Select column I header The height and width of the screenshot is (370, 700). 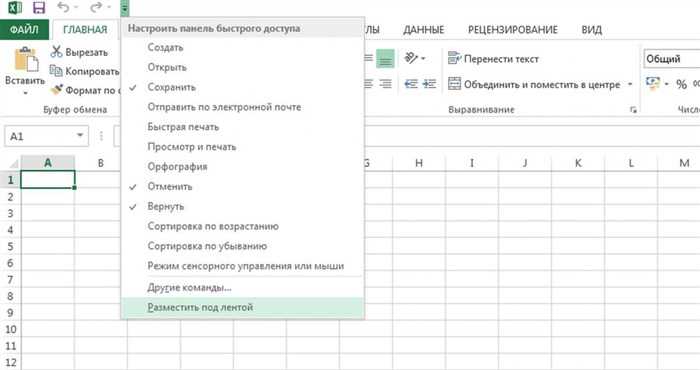click(x=472, y=163)
